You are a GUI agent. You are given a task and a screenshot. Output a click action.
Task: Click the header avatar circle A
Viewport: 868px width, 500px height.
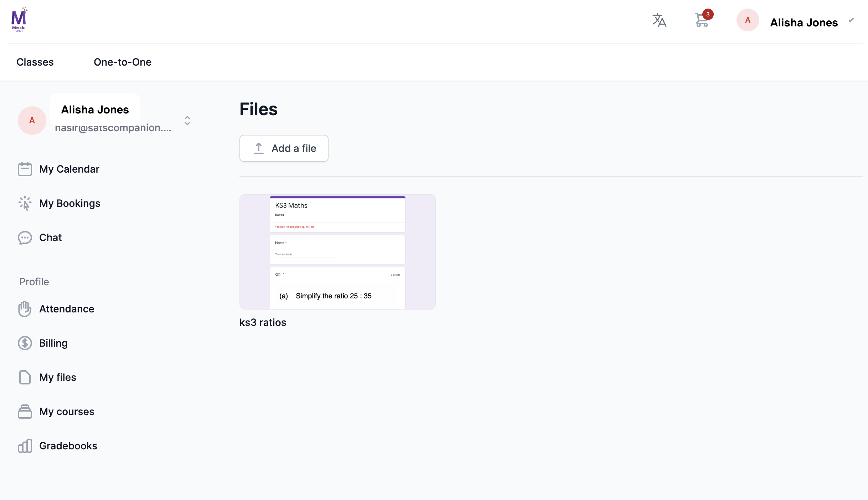pos(748,20)
